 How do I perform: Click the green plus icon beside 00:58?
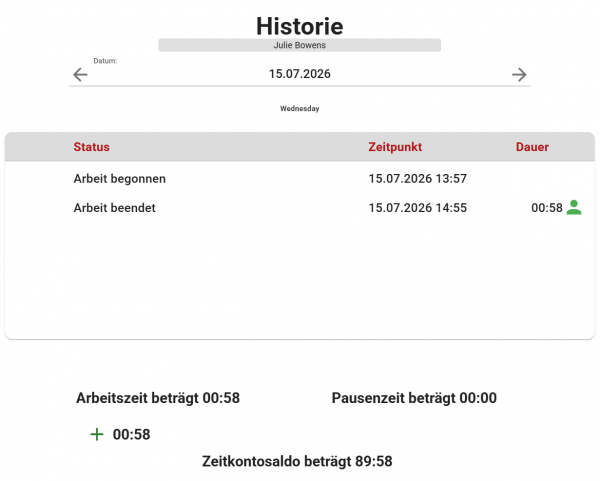coord(97,434)
